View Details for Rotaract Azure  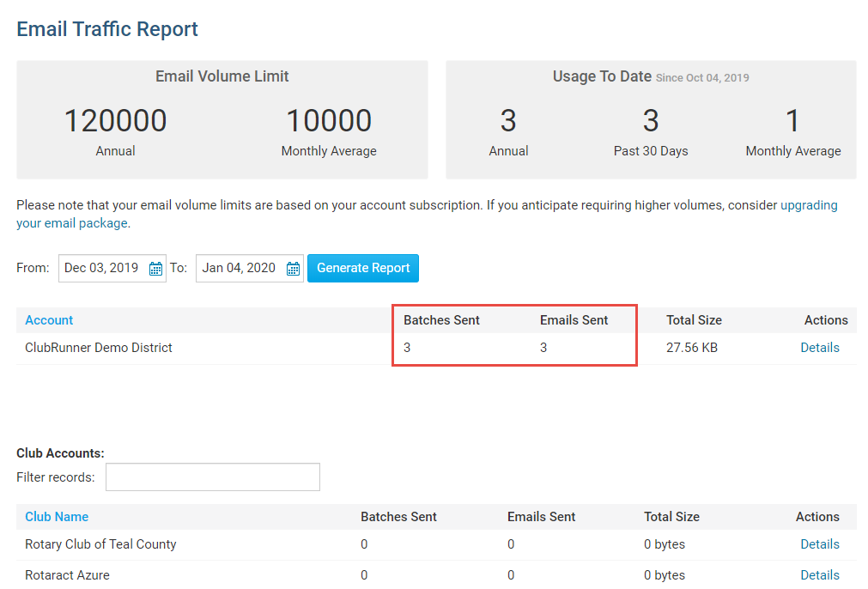tap(819, 575)
